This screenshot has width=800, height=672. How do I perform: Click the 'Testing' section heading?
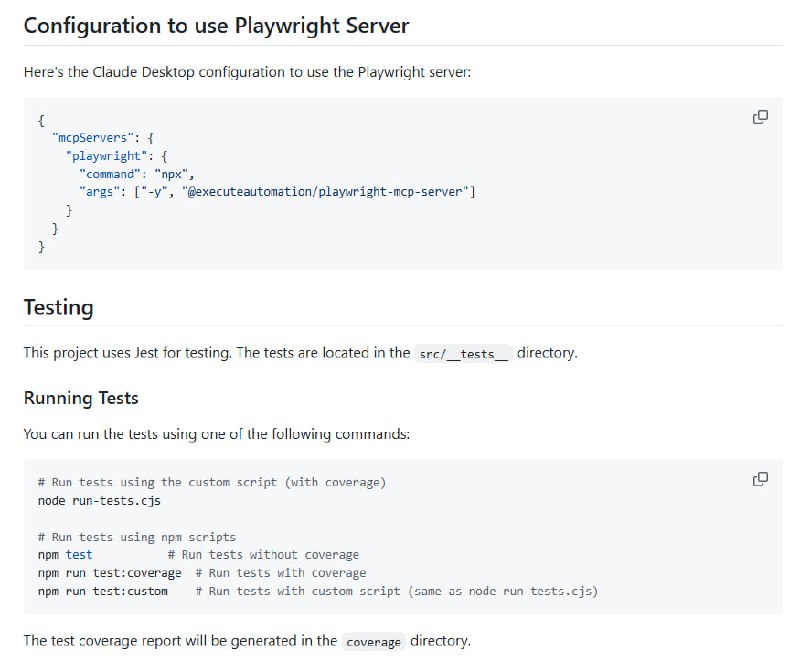coord(58,307)
